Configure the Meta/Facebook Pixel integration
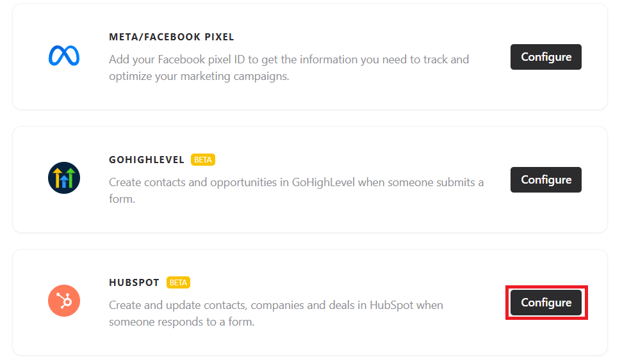 coord(546,57)
